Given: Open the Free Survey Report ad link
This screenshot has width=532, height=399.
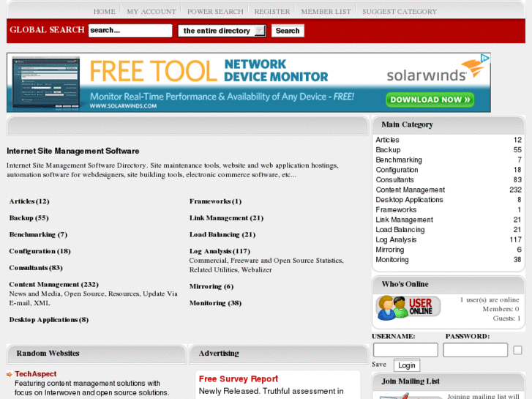Looking at the screenshot, I should click(x=238, y=379).
